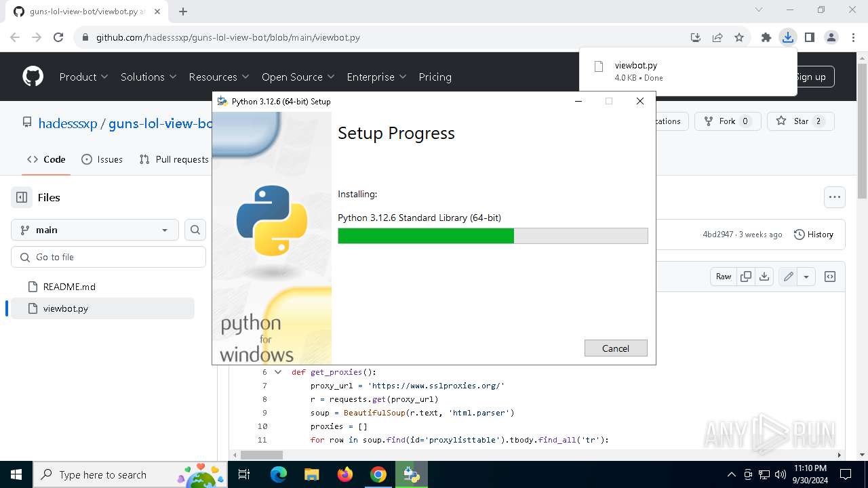This screenshot has width=868, height=488.
Task: Fork the repository
Action: click(728, 121)
